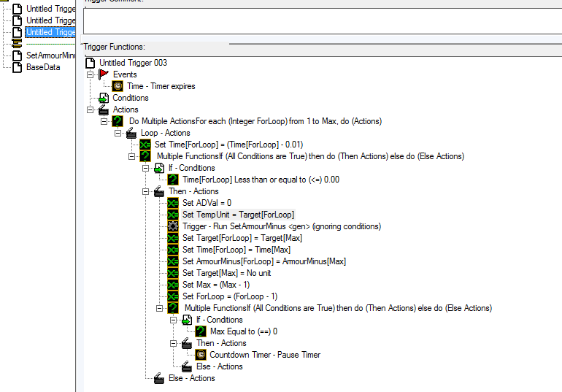The width and height of the screenshot is (562, 392).
Task: Select the Time - Timer expires event
Action: [161, 86]
